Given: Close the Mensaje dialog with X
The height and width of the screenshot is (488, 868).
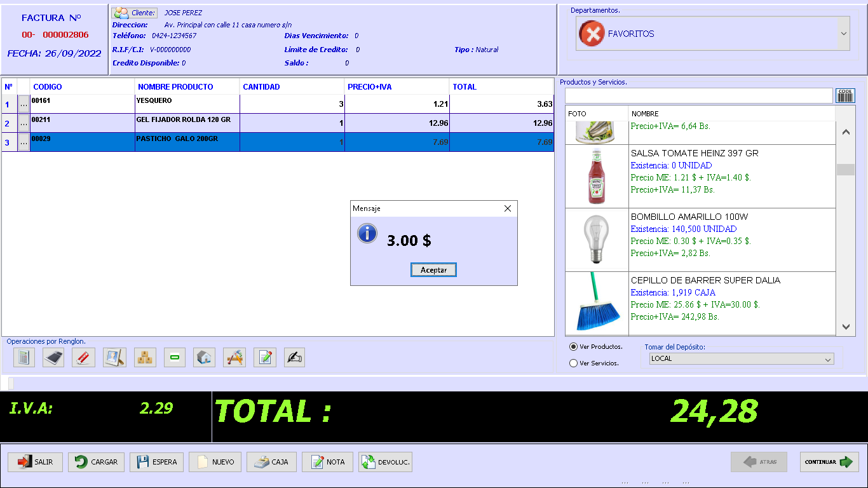Looking at the screenshot, I should pyautogui.click(x=507, y=208).
